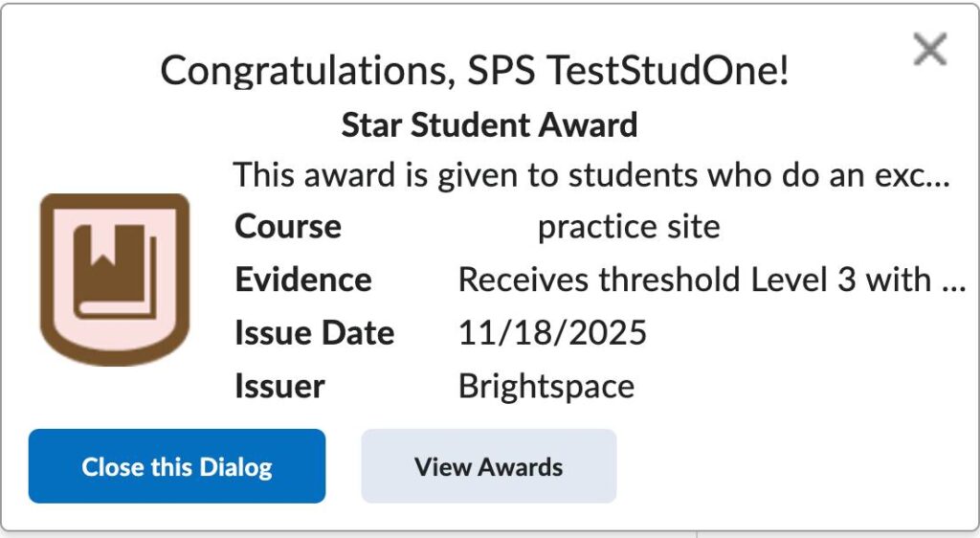Click the Evidence field label

[x=303, y=280]
